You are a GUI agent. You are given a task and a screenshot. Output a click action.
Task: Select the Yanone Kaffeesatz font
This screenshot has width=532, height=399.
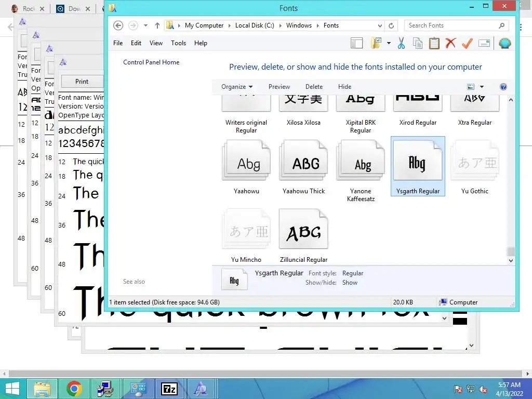tap(361, 170)
